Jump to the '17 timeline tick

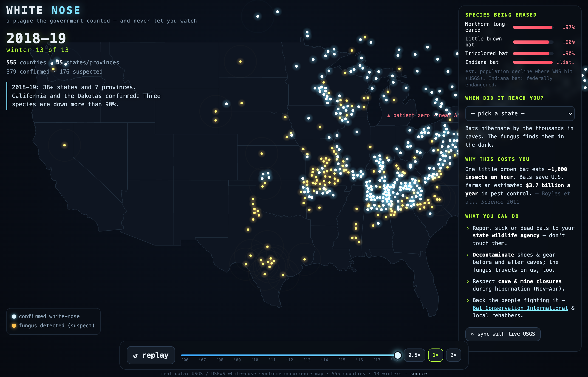pyautogui.click(x=377, y=360)
